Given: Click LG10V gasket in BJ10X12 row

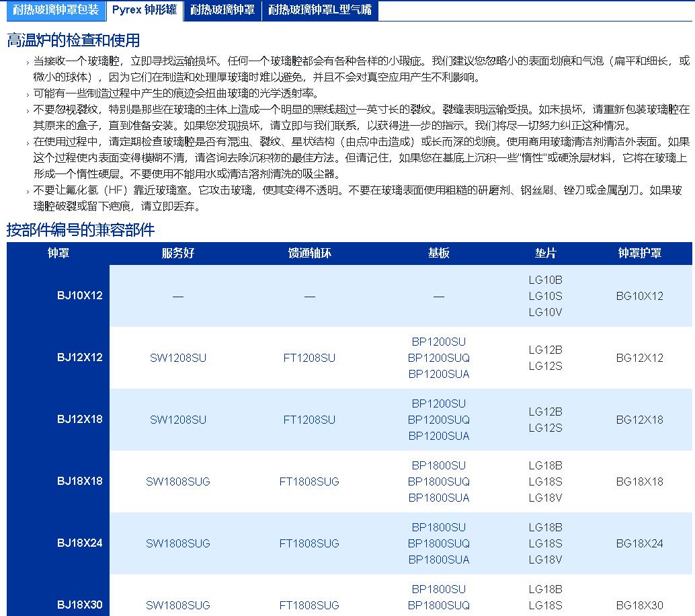Looking at the screenshot, I should (x=546, y=313).
